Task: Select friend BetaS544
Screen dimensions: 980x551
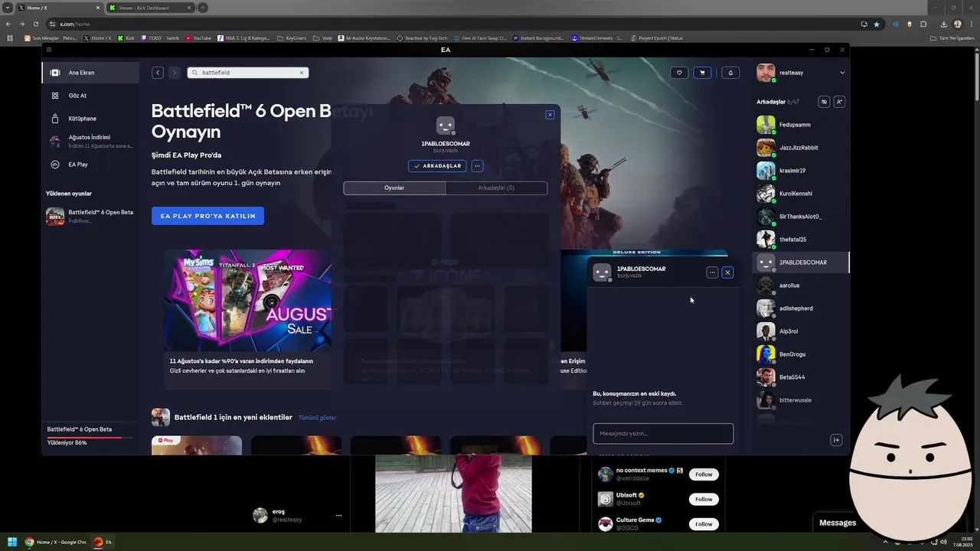Action: [x=800, y=377]
